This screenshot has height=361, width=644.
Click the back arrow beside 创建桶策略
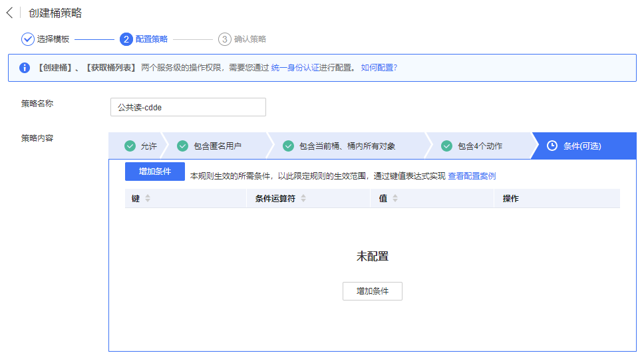pos(9,13)
